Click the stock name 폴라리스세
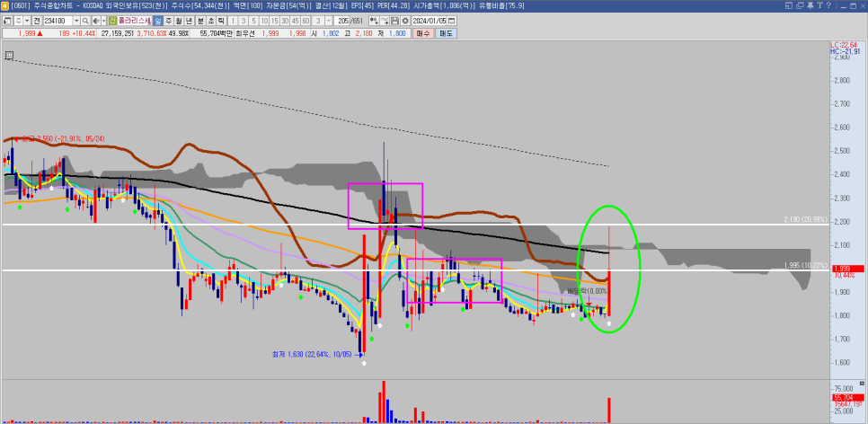Screen dimensions: 868x424 (x=134, y=21)
